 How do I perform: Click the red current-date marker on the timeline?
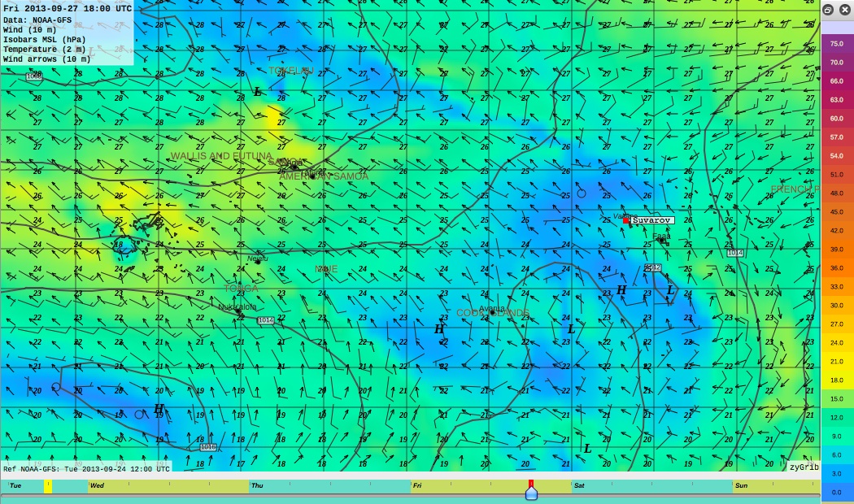point(531,483)
